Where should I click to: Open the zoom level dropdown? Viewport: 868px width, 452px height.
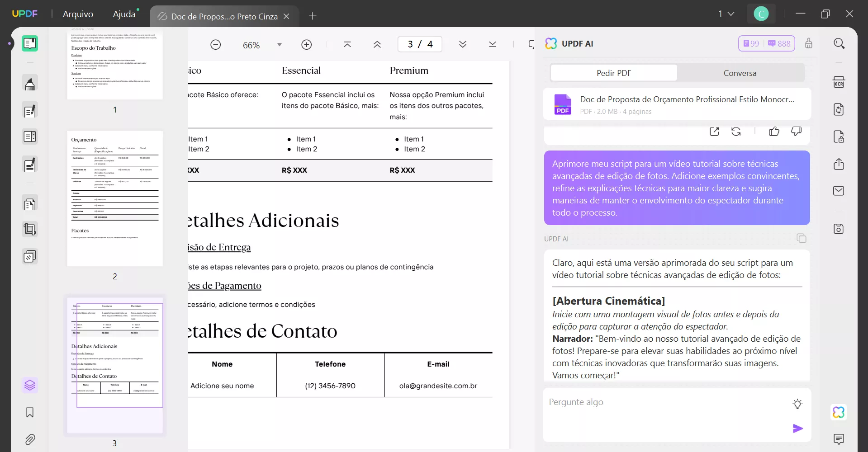[x=279, y=44]
